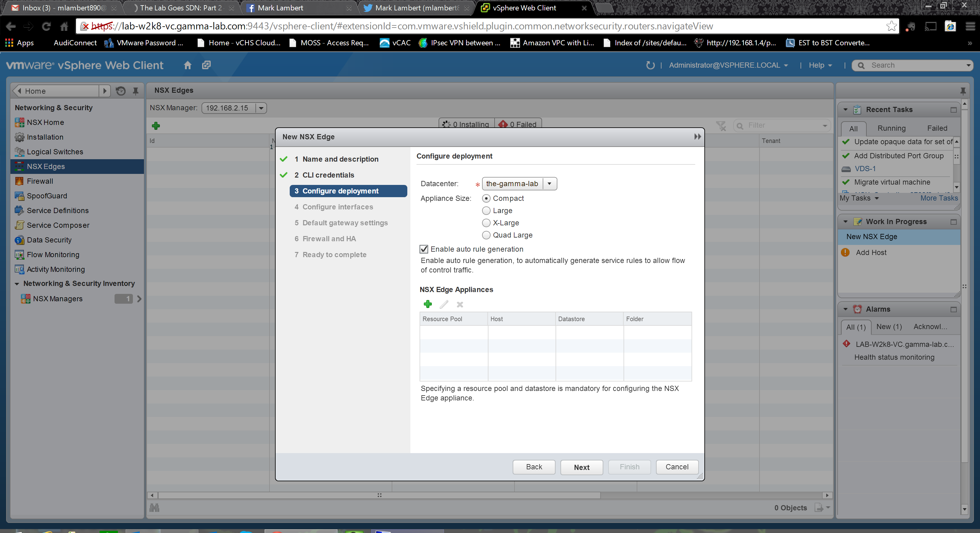980x533 pixels.
Task: Uncheck Enable auto rule generation
Action: click(x=424, y=249)
